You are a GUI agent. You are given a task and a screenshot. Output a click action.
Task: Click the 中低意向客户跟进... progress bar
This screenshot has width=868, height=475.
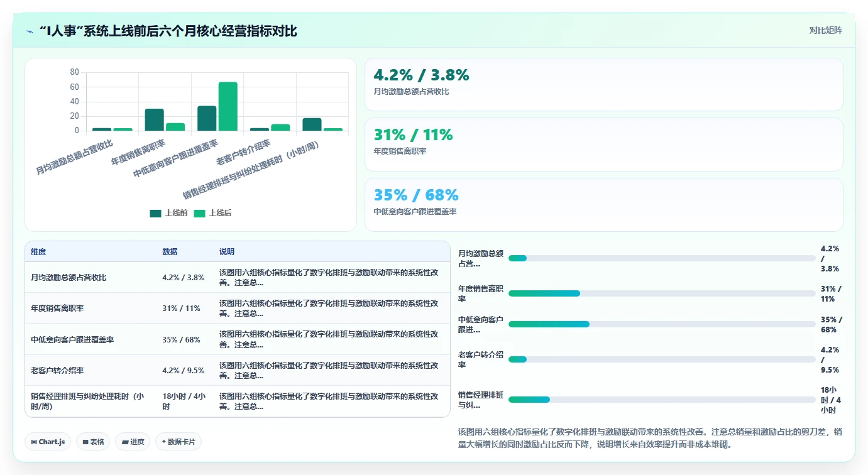click(662, 324)
